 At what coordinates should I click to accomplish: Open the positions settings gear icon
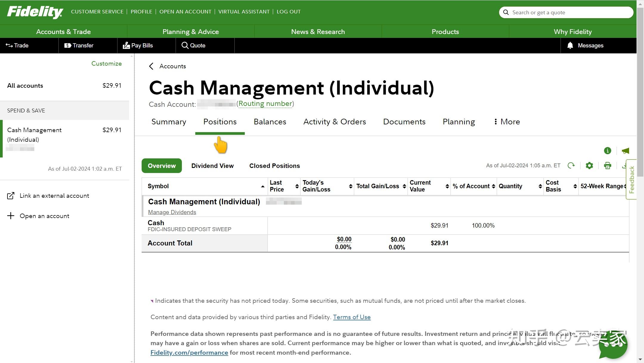pyautogui.click(x=589, y=166)
